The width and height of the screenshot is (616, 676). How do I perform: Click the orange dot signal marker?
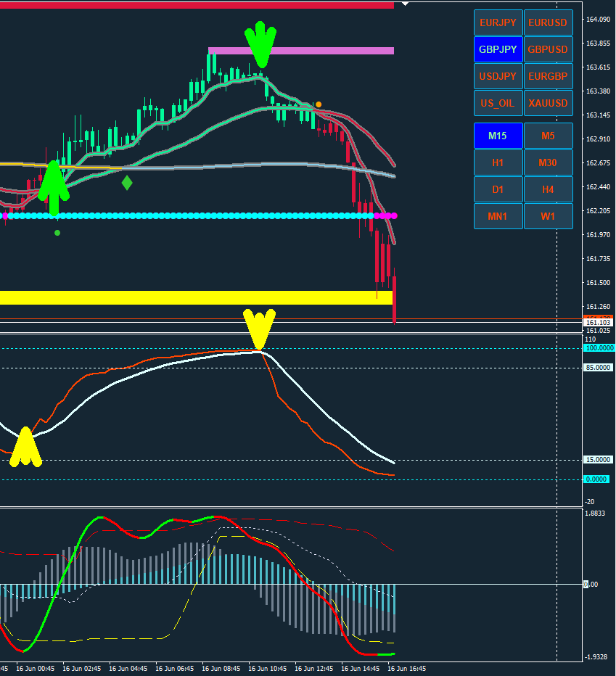click(x=319, y=104)
